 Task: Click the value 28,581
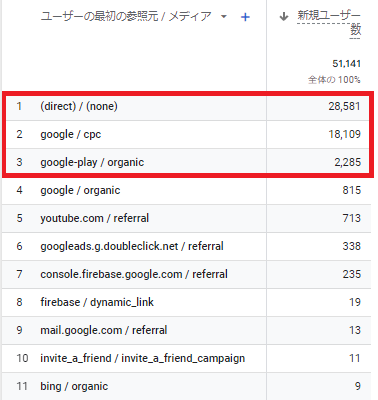click(344, 106)
